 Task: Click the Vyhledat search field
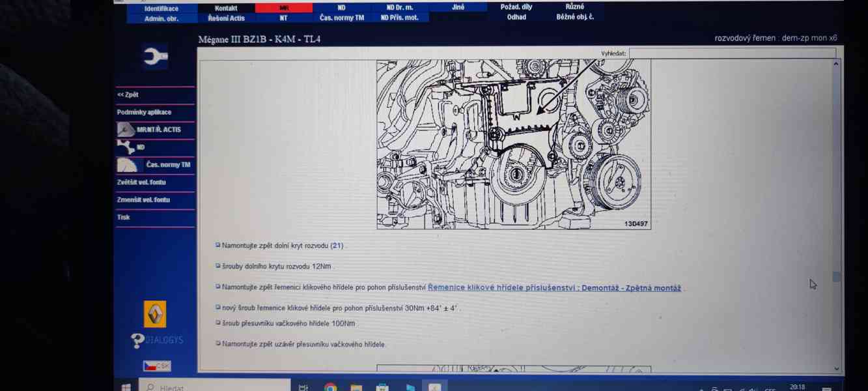click(x=732, y=53)
